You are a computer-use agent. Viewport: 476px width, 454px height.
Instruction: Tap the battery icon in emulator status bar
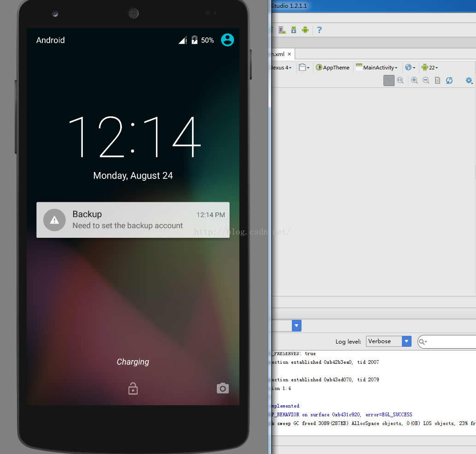pos(194,40)
